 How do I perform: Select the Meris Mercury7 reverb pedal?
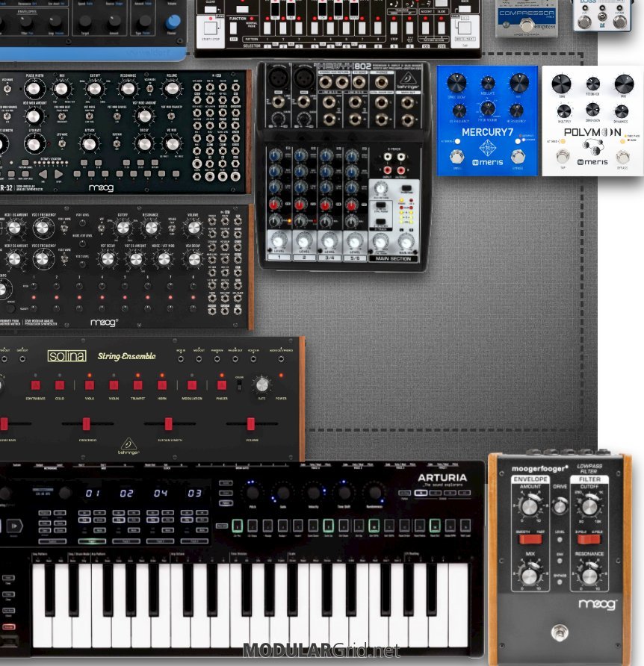click(487, 121)
